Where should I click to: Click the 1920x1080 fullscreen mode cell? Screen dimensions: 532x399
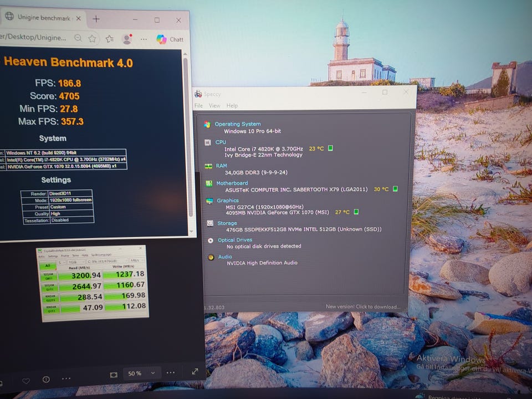(70, 200)
